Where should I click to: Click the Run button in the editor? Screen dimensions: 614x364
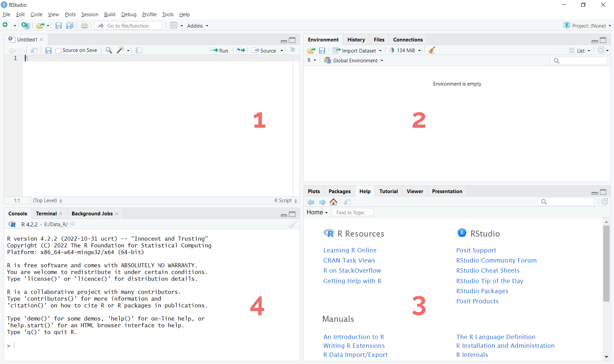click(x=219, y=51)
